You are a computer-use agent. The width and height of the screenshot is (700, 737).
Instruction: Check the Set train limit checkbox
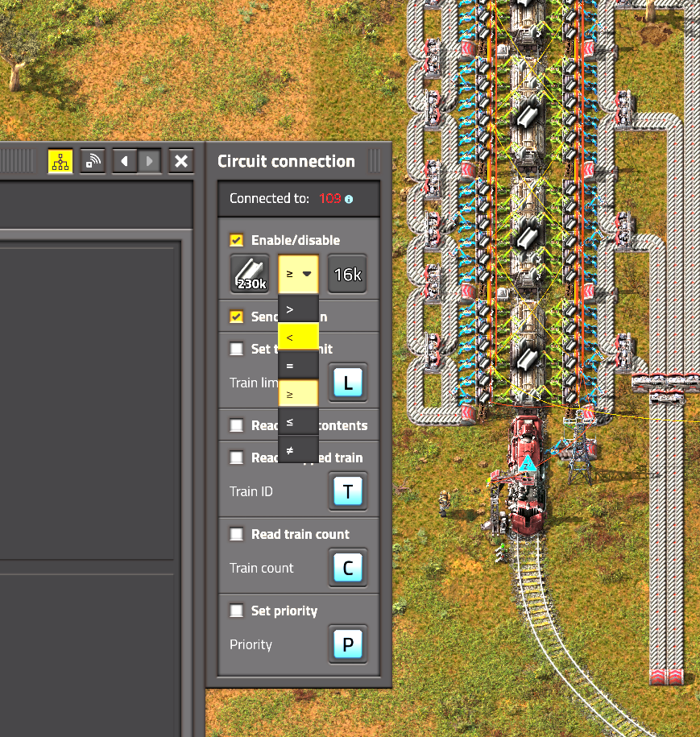pyautogui.click(x=237, y=349)
